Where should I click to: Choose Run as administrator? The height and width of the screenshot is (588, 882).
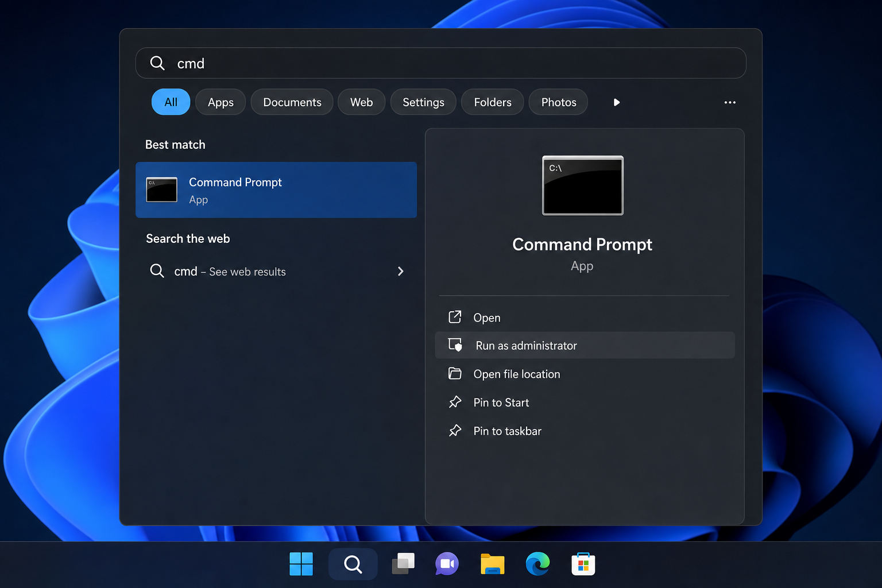(585, 346)
